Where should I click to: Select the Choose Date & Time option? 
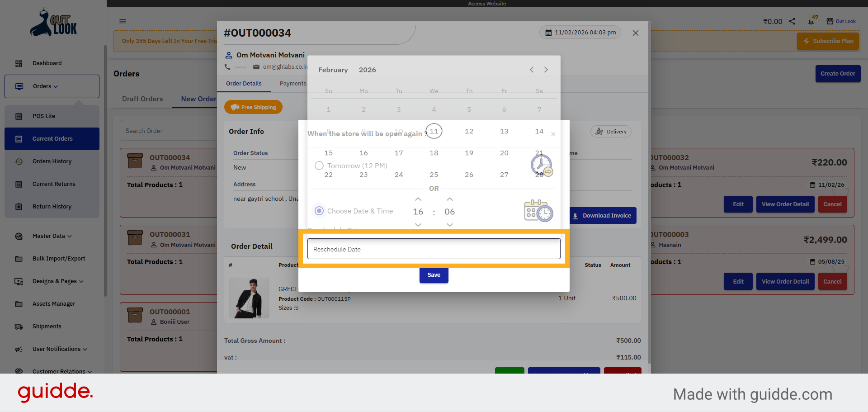319,211
